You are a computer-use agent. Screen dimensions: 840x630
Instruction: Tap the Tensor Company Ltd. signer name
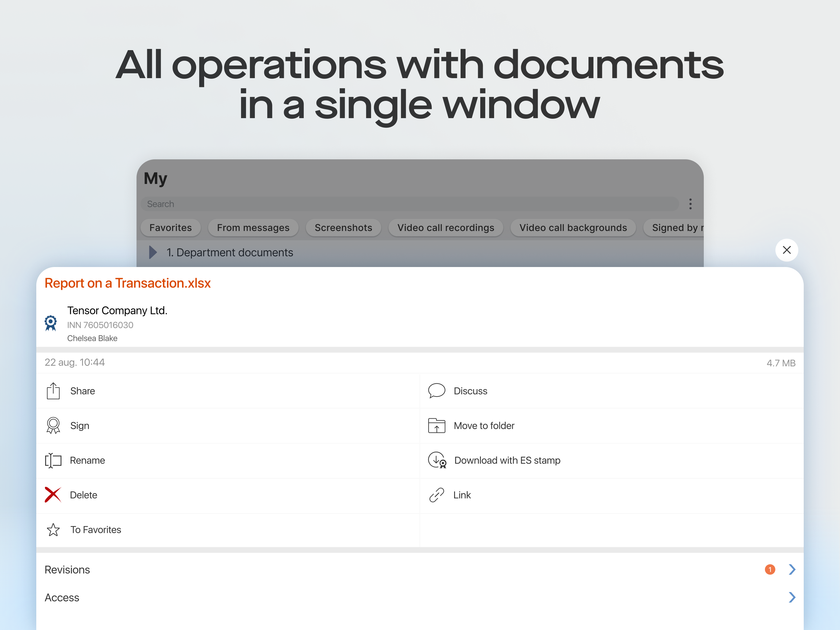(x=117, y=310)
